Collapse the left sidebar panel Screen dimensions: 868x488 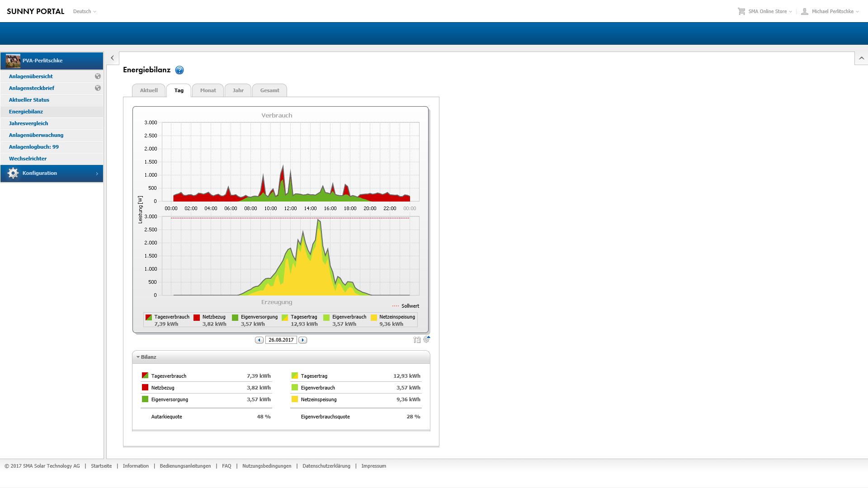(113, 58)
